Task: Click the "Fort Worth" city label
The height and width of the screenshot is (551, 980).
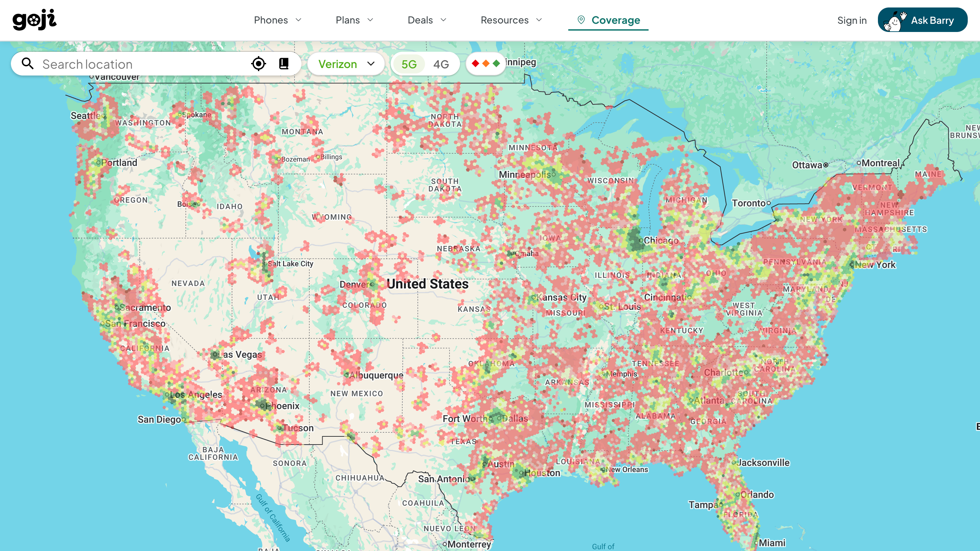Action: click(465, 419)
